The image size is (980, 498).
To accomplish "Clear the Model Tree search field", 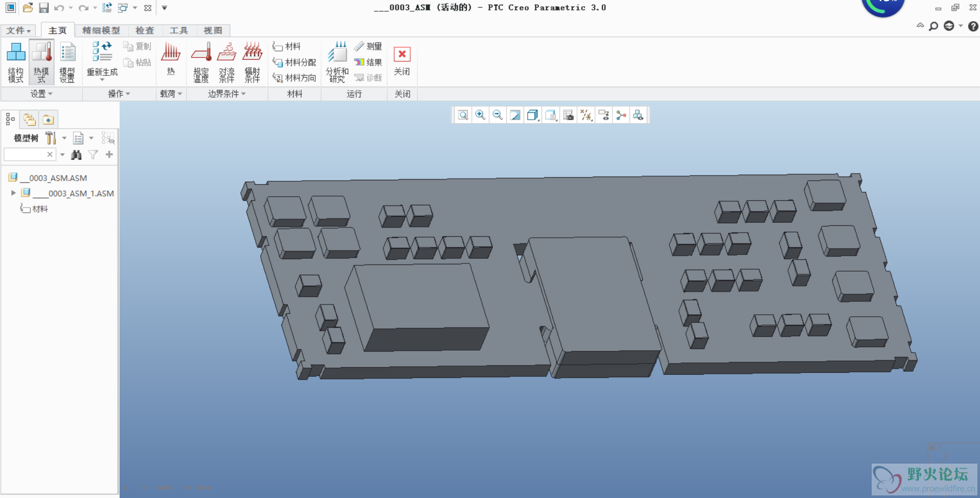I will pos(50,155).
